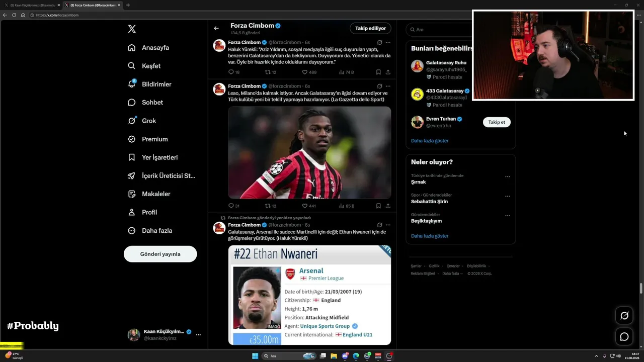
Task: Bookmark the Leao Milano post
Action: tap(378, 206)
